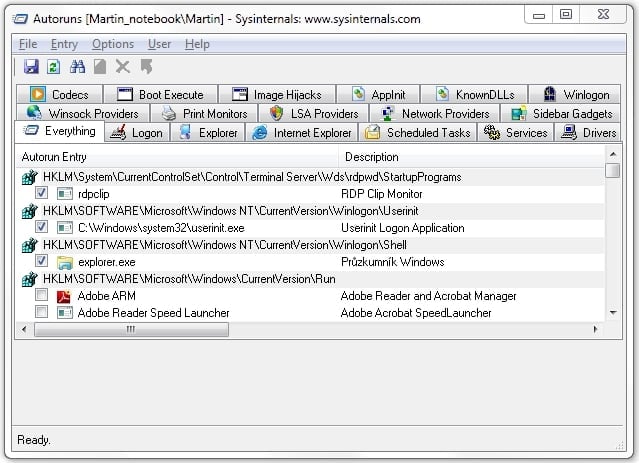
Task: Open the Services tab
Action: pos(516,132)
